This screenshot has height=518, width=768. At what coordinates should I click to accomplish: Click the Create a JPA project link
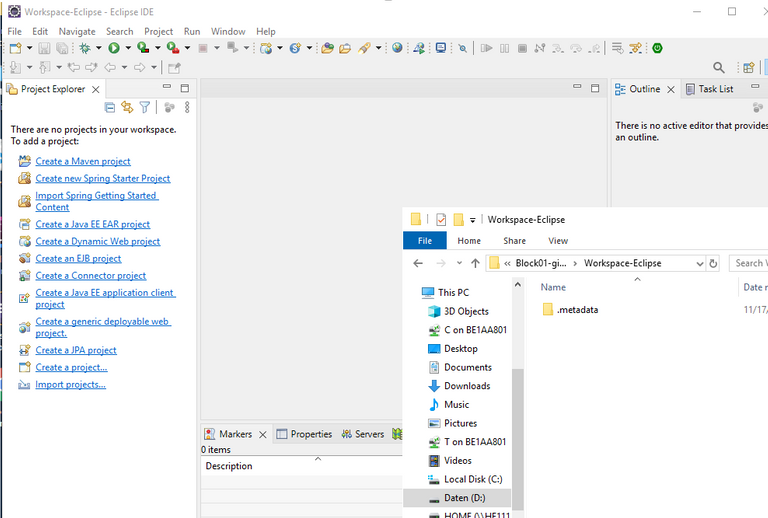point(76,350)
